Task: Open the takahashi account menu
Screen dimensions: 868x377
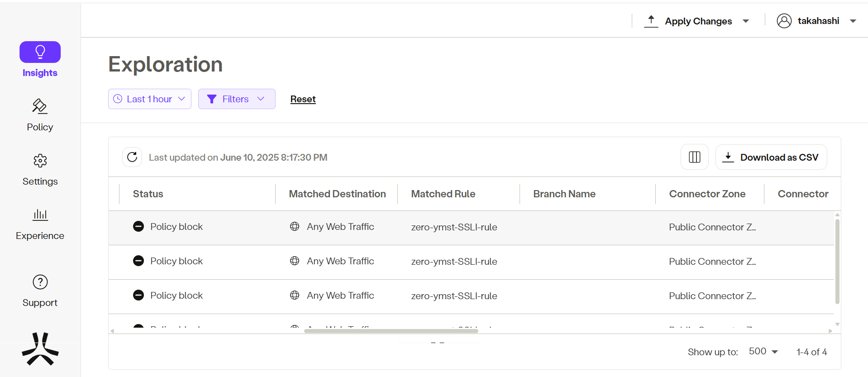Action: click(x=818, y=21)
